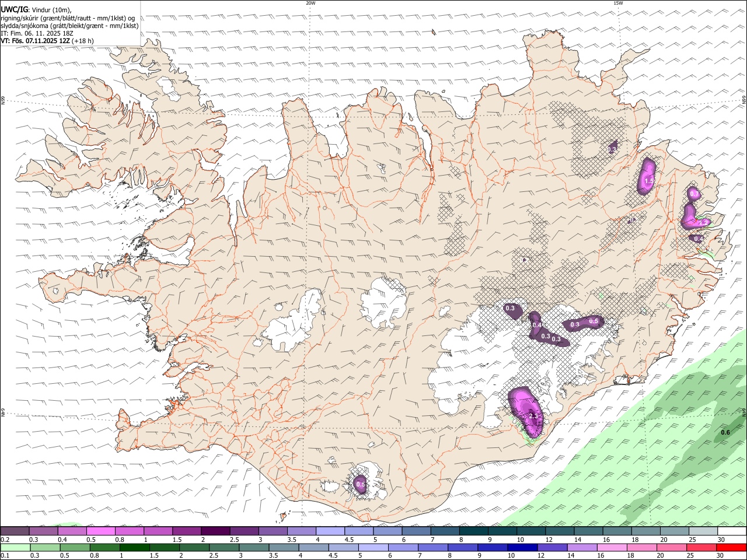Click the 1.2 value on the east coast
The image size is (747, 560).
(x=703, y=222)
